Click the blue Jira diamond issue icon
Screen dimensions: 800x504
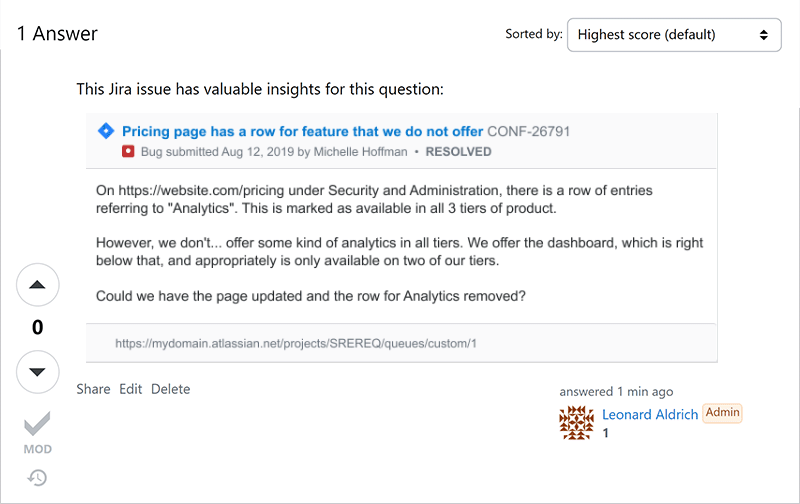[x=105, y=131]
